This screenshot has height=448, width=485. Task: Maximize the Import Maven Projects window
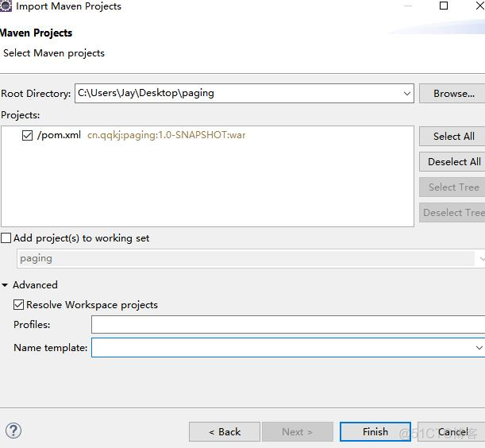[x=444, y=6]
